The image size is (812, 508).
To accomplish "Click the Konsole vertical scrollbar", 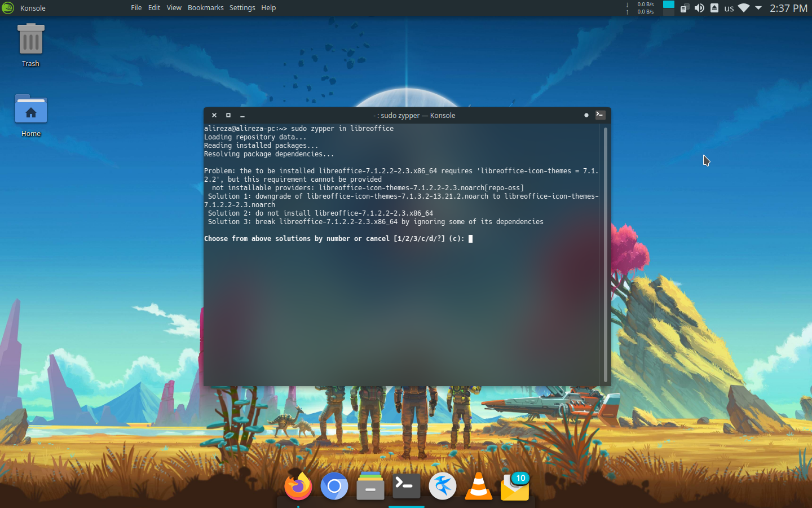I will [606, 255].
